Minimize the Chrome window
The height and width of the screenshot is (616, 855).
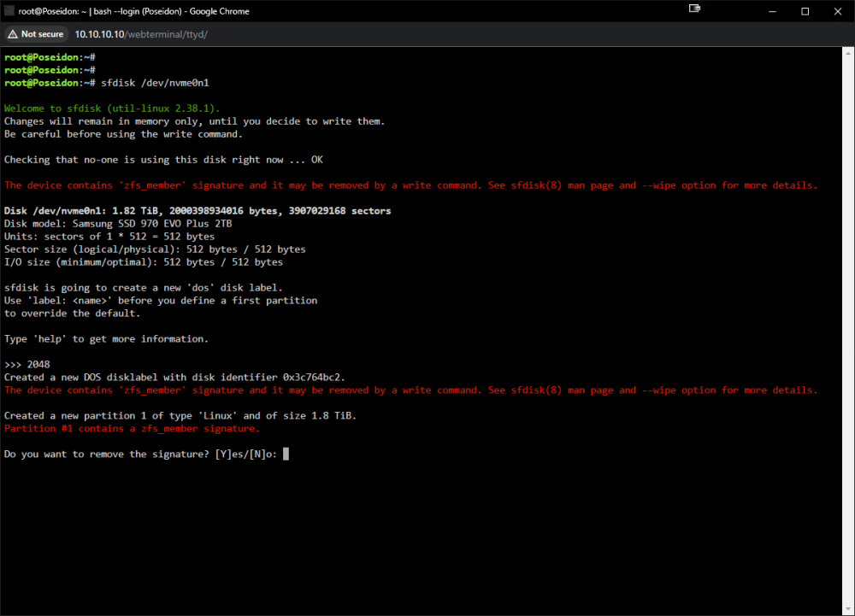772,11
